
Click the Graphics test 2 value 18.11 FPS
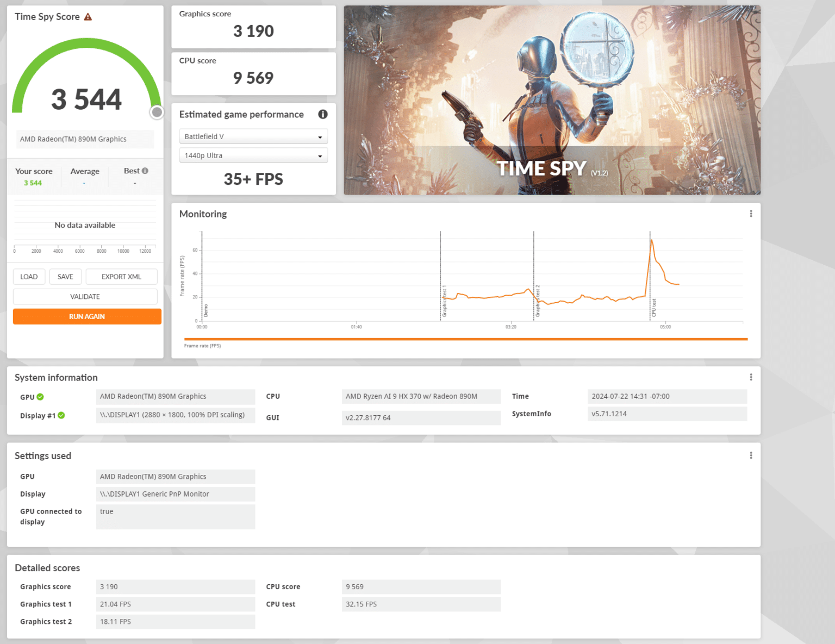(176, 622)
